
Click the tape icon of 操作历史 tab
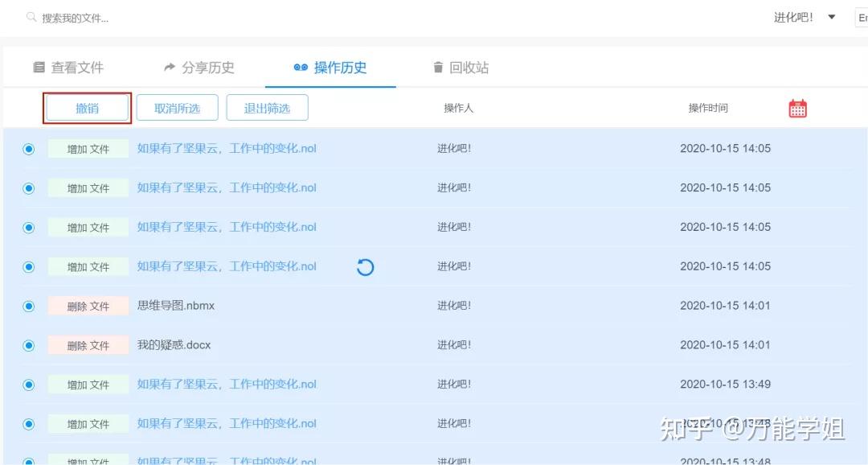(x=301, y=68)
